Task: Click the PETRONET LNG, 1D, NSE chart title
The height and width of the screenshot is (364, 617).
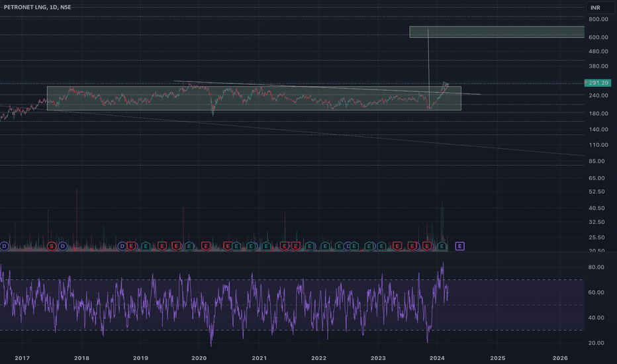Action: (x=37, y=7)
